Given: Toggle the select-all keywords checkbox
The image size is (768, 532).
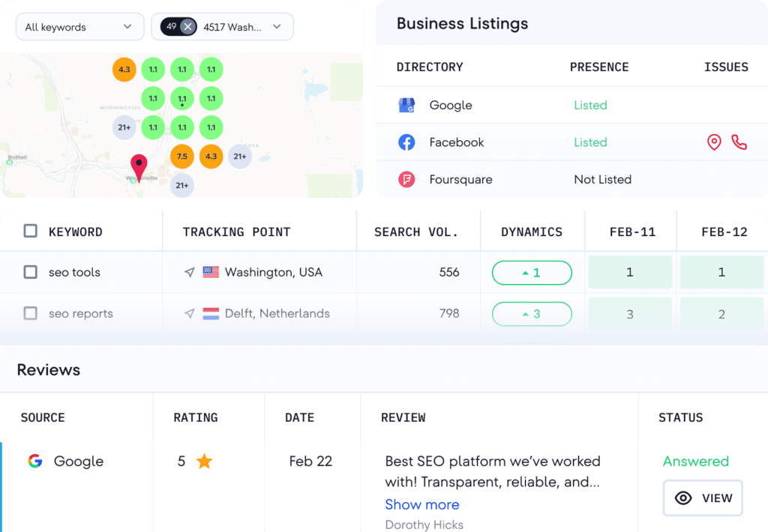Looking at the screenshot, I should [x=30, y=232].
